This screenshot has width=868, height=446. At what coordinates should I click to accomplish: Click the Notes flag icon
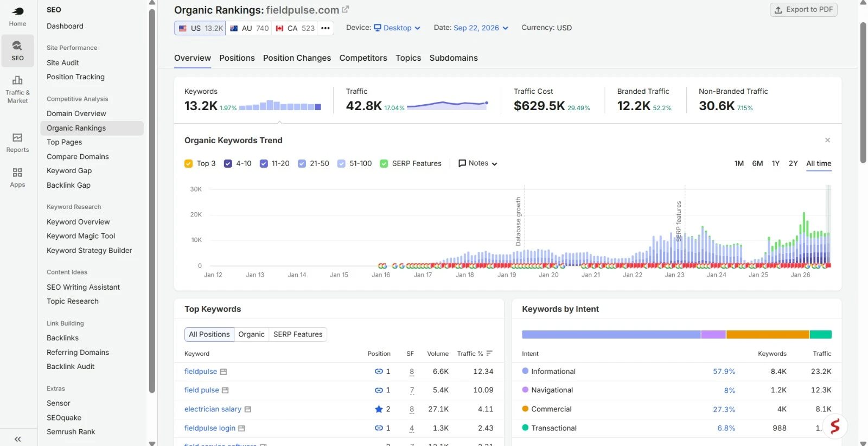pyautogui.click(x=462, y=163)
